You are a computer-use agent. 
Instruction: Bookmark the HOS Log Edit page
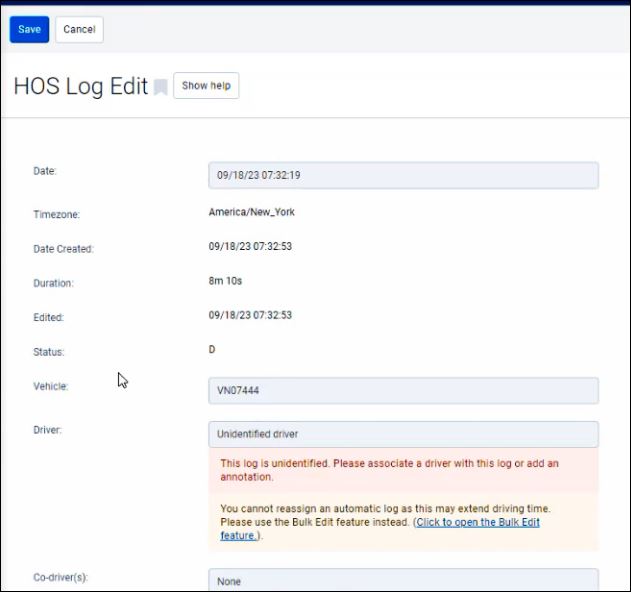point(160,87)
